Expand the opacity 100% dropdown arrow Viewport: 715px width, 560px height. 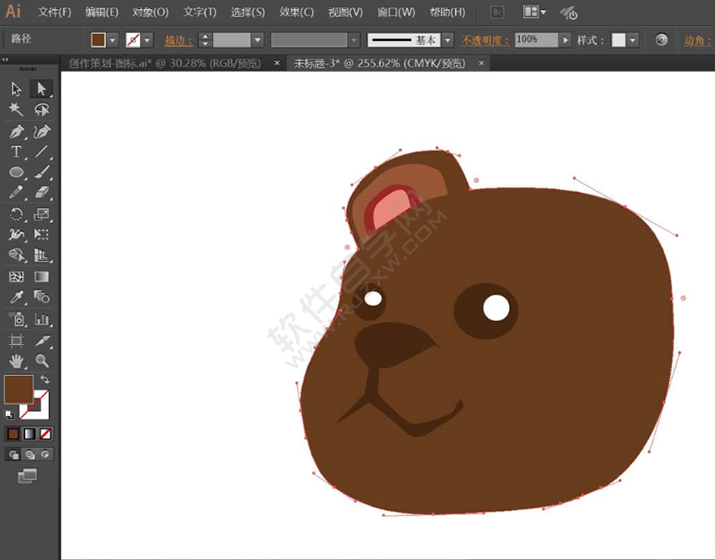pyautogui.click(x=566, y=40)
